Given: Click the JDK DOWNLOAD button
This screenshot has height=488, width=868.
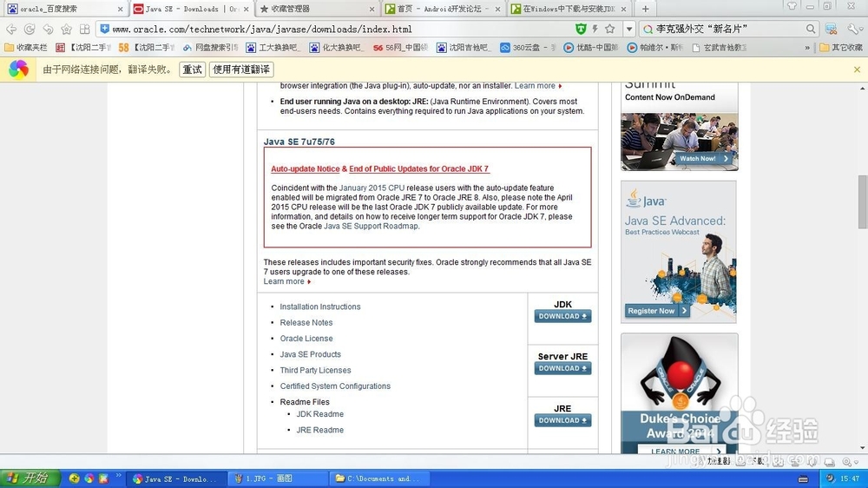Looking at the screenshot, I should [562, 316].
